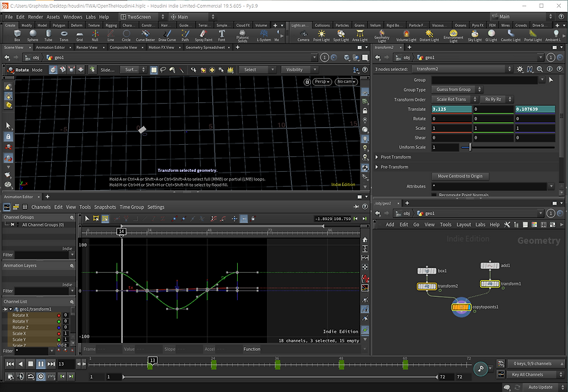Select the Font shelf tool
Viewport: 568px width, 392px height.
pos(222,36)
